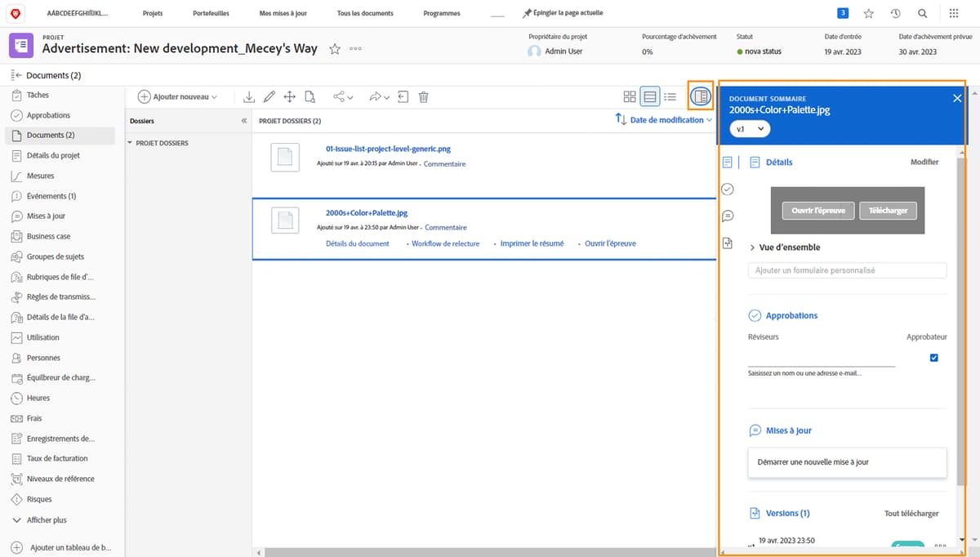This screenshot has height=557, width=980.
Task: Open the Approbations section icon in side panel
Action: click(727, 189)
